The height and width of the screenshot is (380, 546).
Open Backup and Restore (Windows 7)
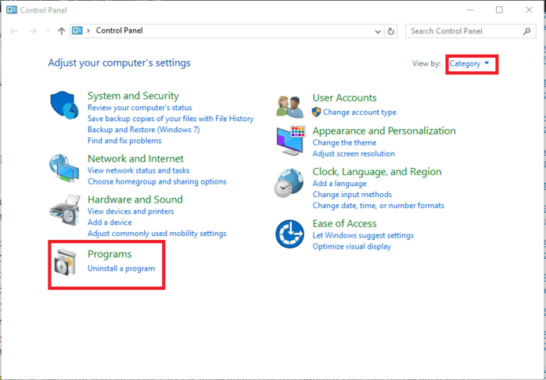[x=143, y=130]
